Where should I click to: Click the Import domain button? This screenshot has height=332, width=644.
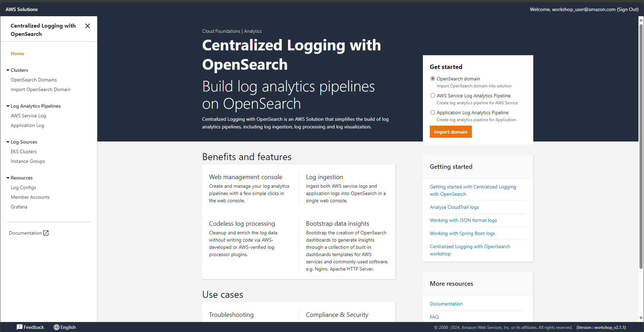pos(450,131)
